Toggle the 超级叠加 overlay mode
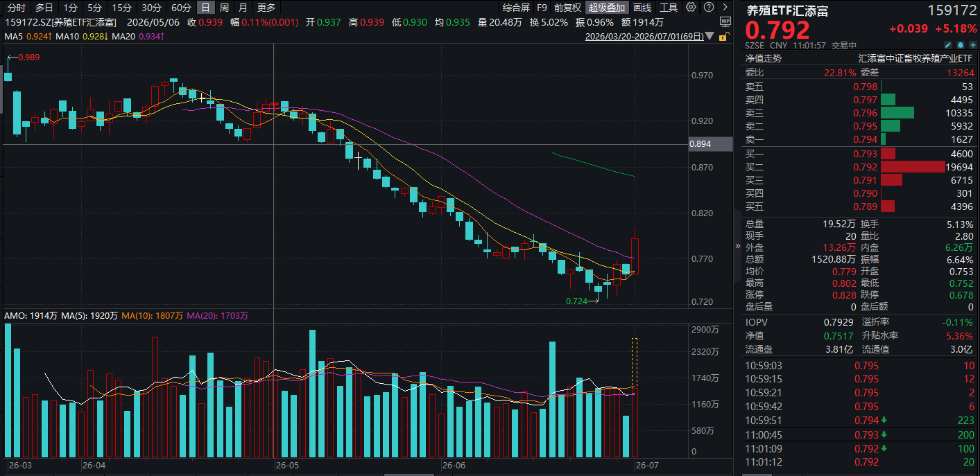This screenshot has width=980, height=476. [x=606, y=8]
